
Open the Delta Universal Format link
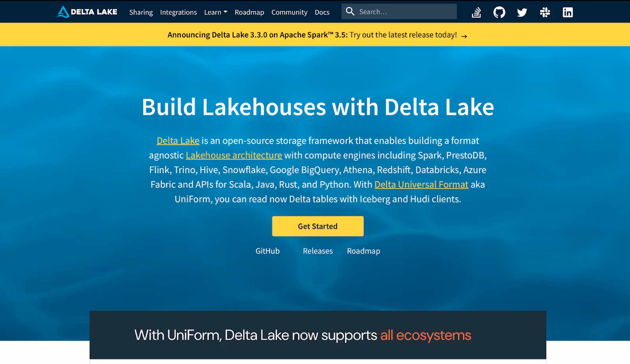[x=421, y=184]
